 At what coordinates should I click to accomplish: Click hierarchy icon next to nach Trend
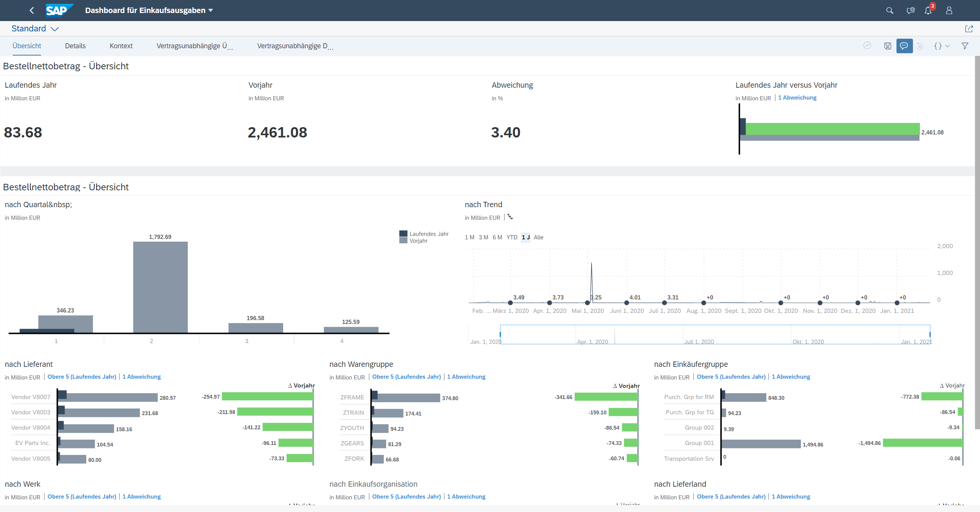click(510, 217)
